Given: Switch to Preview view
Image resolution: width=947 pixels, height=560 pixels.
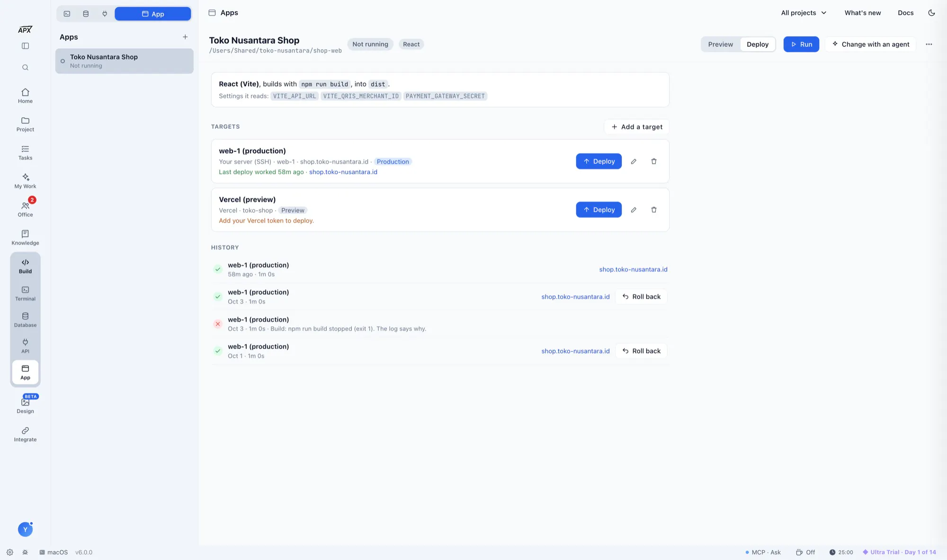Looking at the screenshot, I should pos(720,44).
